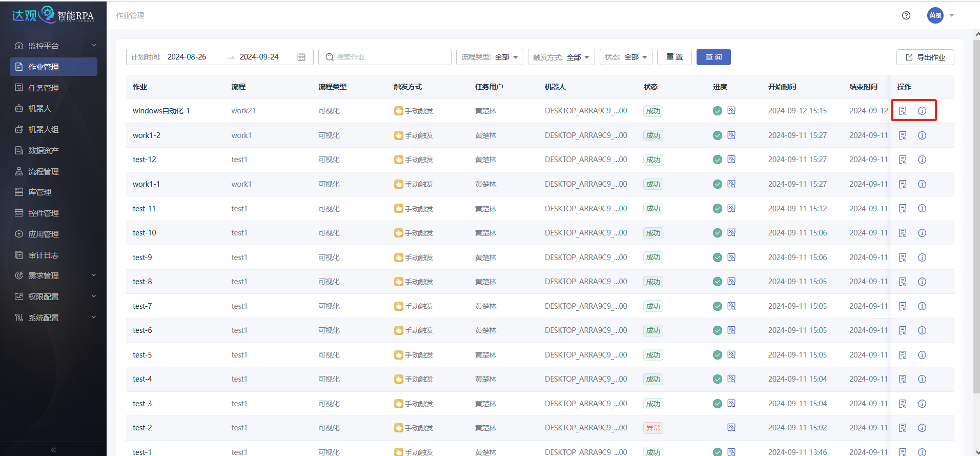
Task: Expand the 权限配置 sidebar section
Action: coord(53,296)
